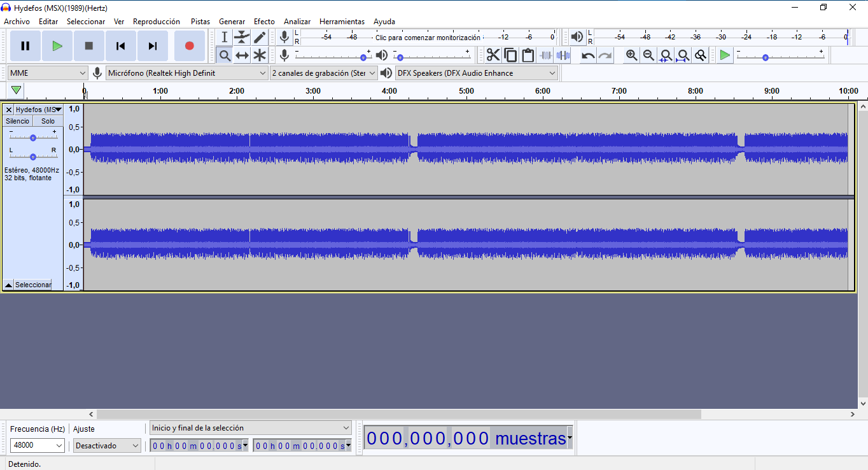Click the Undo arrow icon

point(588,55)
